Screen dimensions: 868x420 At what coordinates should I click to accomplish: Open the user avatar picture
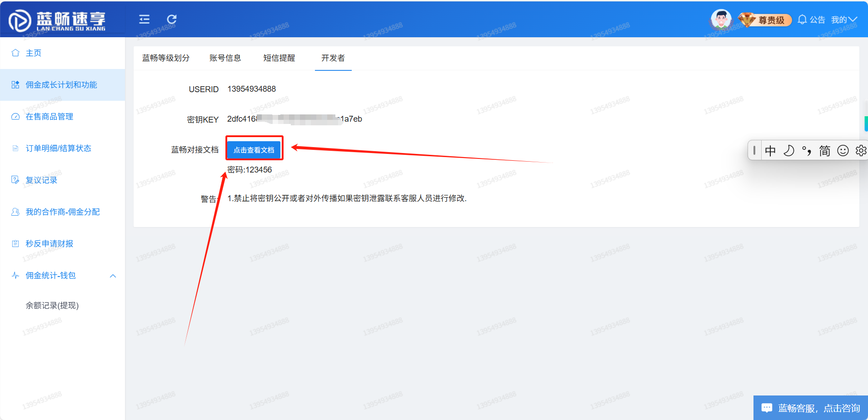(721, 20)
